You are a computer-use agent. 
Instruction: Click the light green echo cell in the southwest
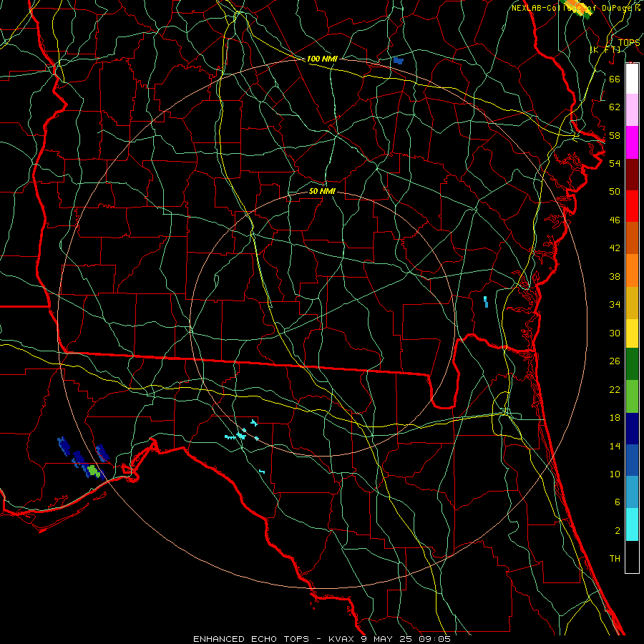point(93,471)
